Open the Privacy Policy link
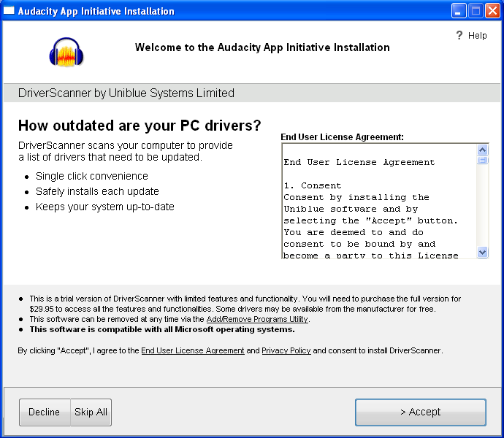 286,350
